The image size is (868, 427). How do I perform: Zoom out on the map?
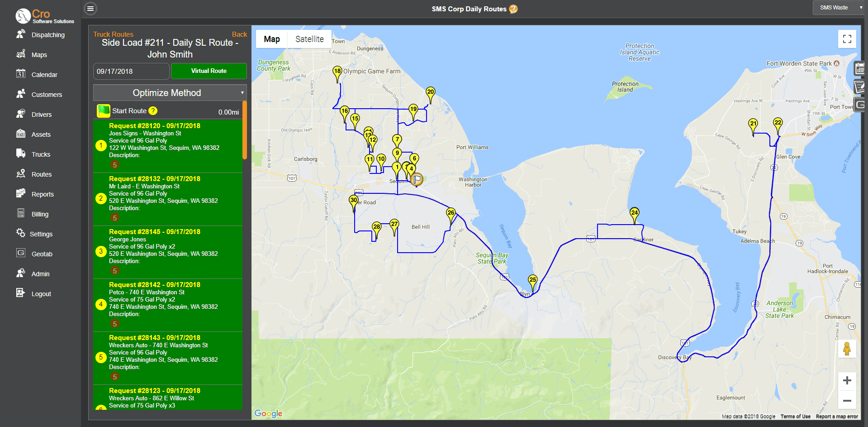click(x=847, y=400)
